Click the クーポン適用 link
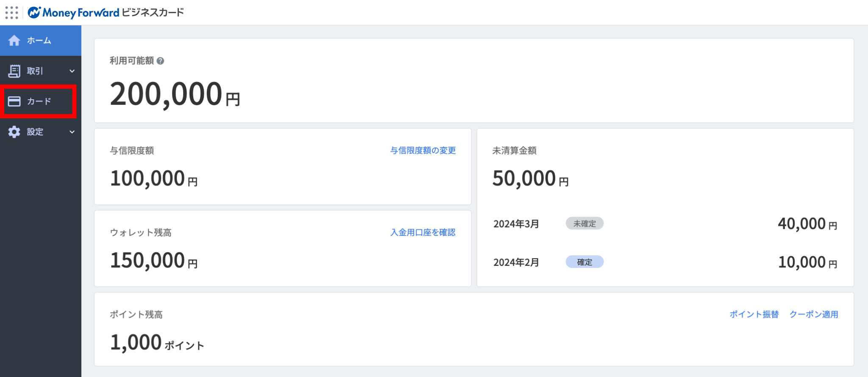 point(814,314)
